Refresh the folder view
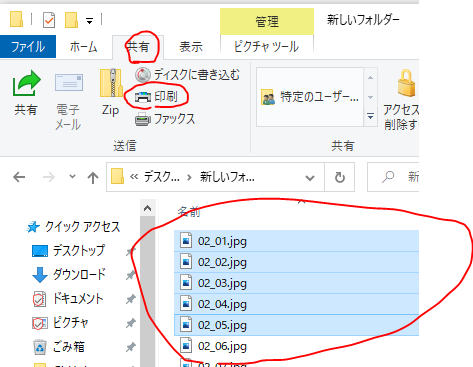473x367 pixels. [340, 177]
